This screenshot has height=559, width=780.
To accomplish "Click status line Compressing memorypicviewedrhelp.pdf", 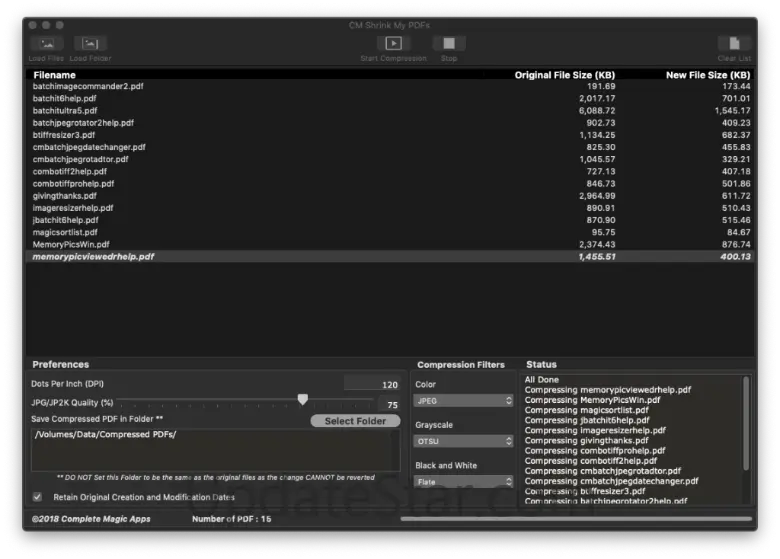I will point(608,390).
